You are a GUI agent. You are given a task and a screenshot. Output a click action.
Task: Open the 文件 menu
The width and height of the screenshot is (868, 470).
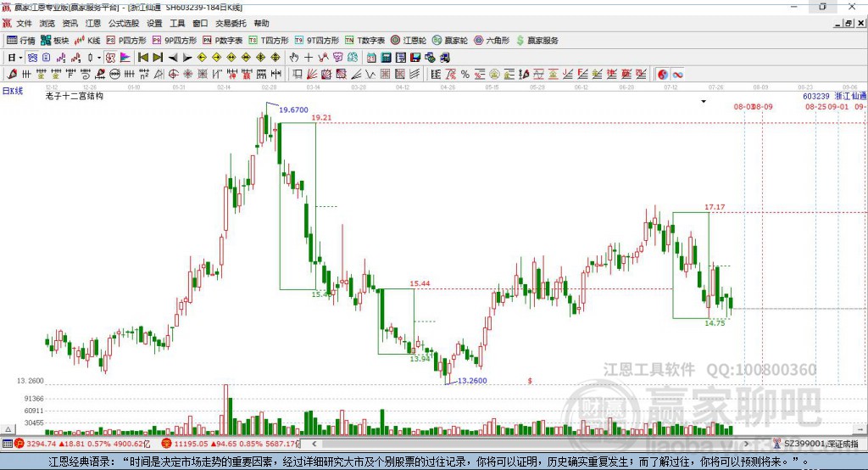(x=24, y=23)
